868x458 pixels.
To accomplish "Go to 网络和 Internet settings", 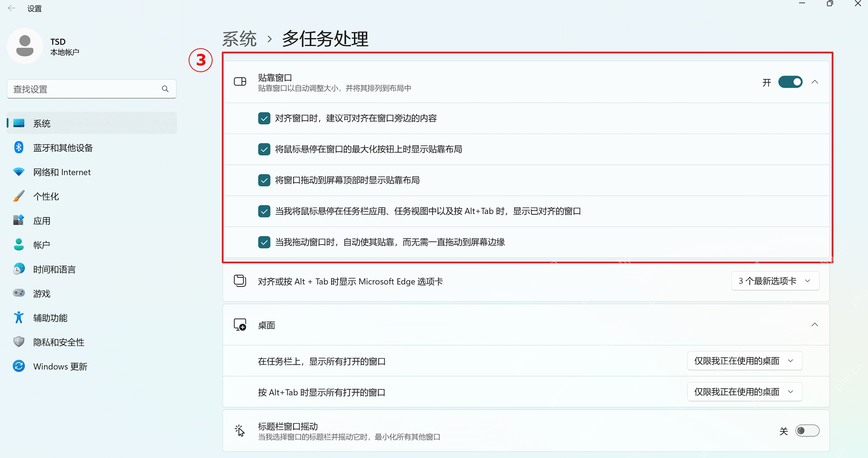I will coord(92,172).
